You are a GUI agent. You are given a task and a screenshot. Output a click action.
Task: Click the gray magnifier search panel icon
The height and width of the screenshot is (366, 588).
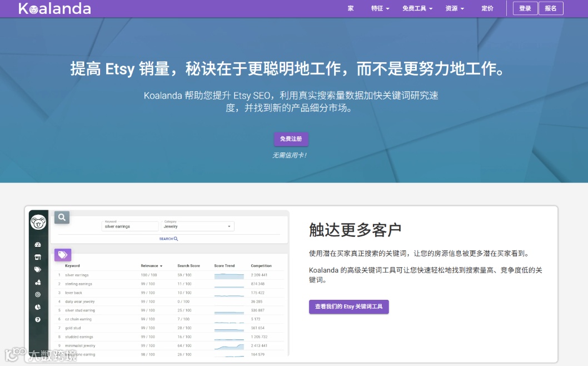62,217
